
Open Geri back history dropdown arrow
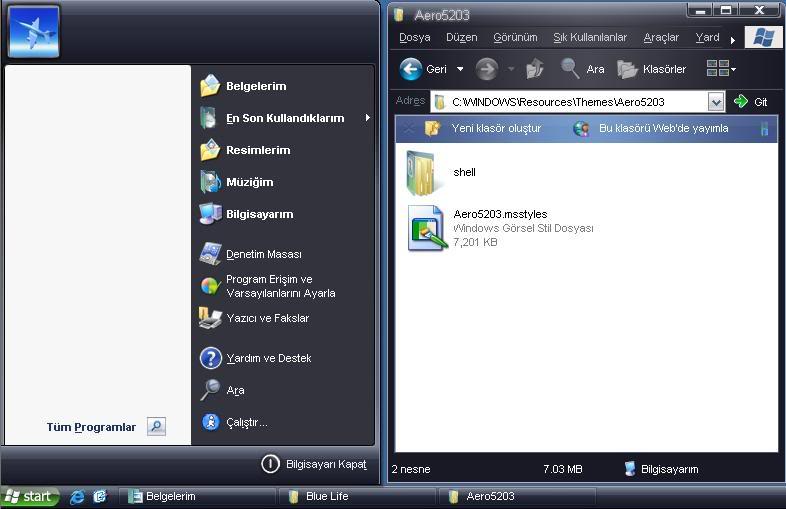pyautogui.click(x=460, y=69)
